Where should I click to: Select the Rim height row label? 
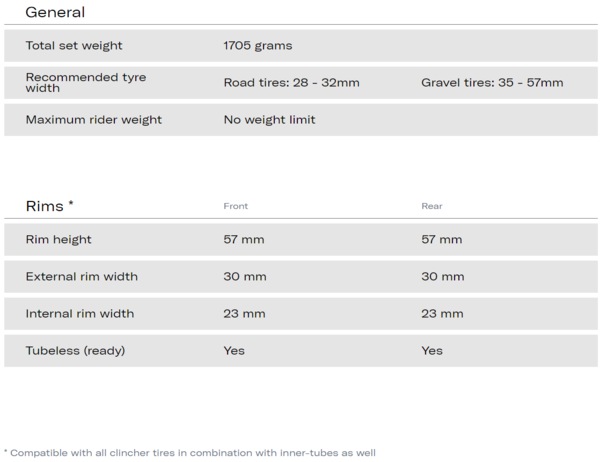pos(59,240)
